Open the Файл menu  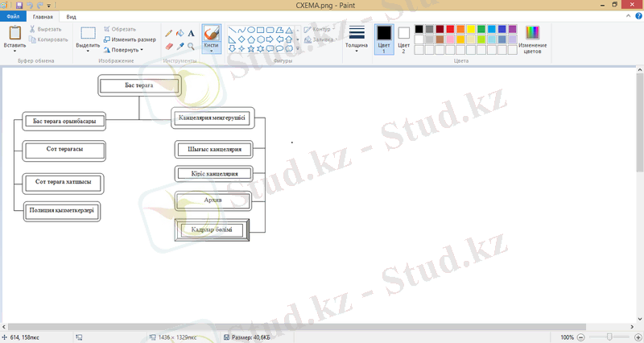coord(13,16)
